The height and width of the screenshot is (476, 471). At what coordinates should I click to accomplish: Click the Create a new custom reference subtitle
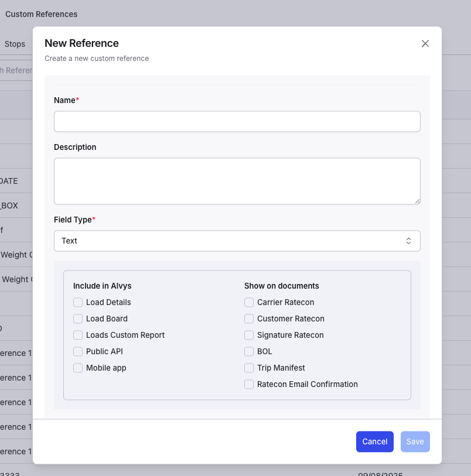tap(97, 59)
